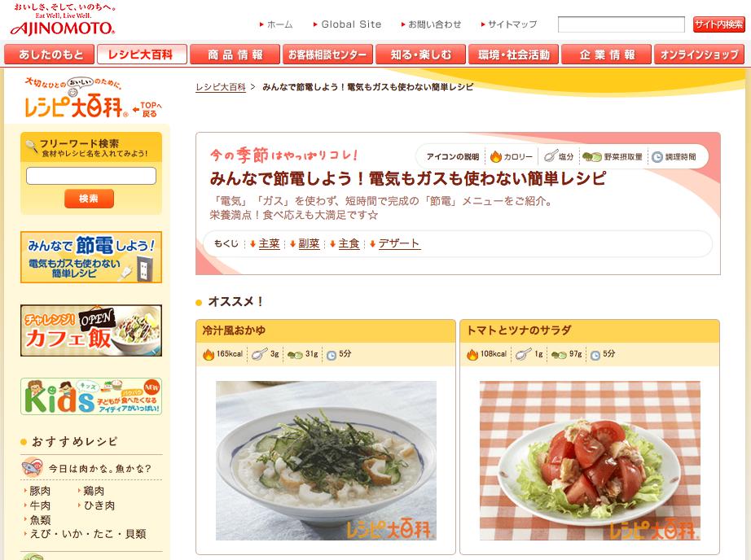Jump to デザート section
Screen dimensions: 751x560
[398, 243]
